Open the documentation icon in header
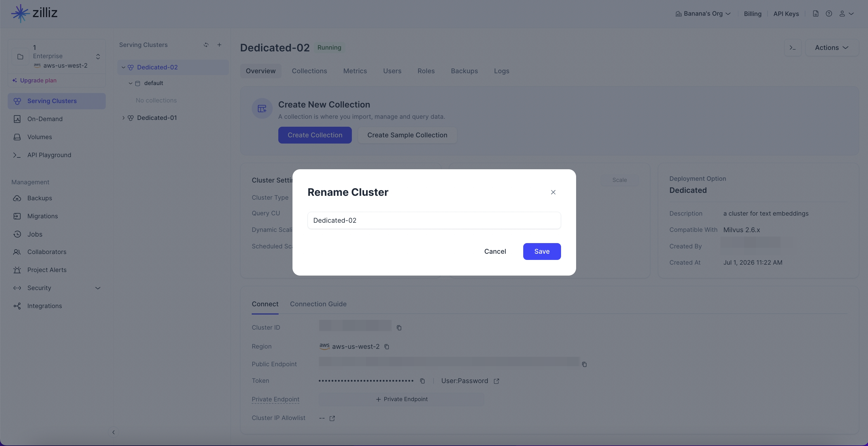This screenshot has width=868, height=446. pos(815,14)
